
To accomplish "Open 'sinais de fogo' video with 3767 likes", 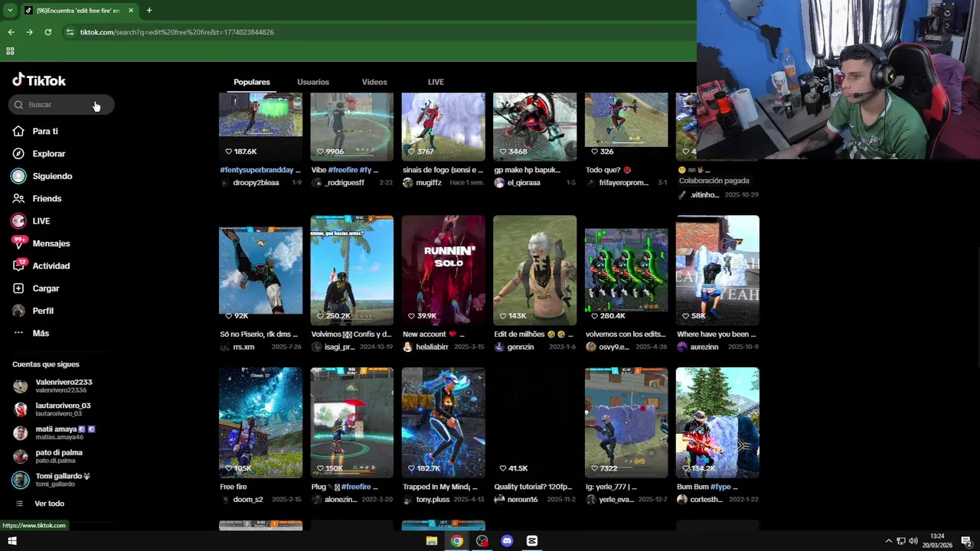I will (x=443, y=126).
